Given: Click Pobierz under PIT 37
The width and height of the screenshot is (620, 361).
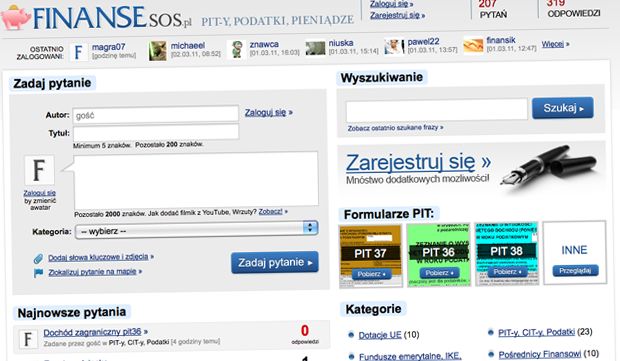Looking at the screenshot, I should click(x=371, y=274).
